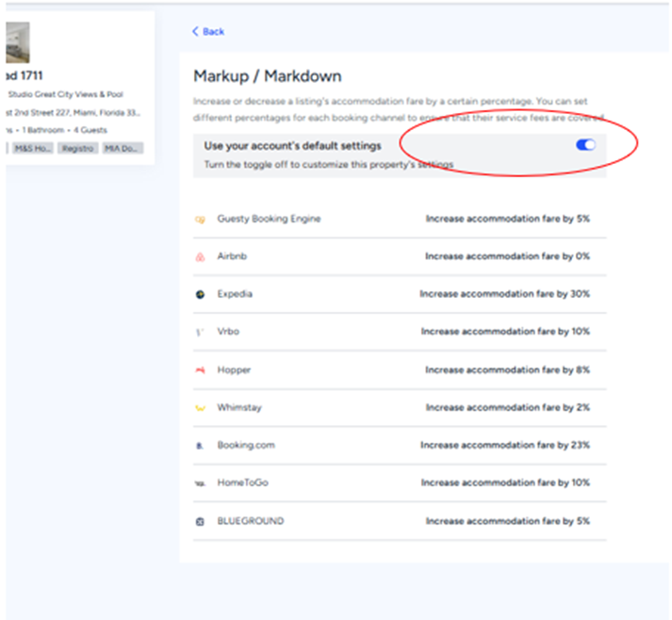
Task: Click the MIA Do.. tag
Action: click(123, 148)
